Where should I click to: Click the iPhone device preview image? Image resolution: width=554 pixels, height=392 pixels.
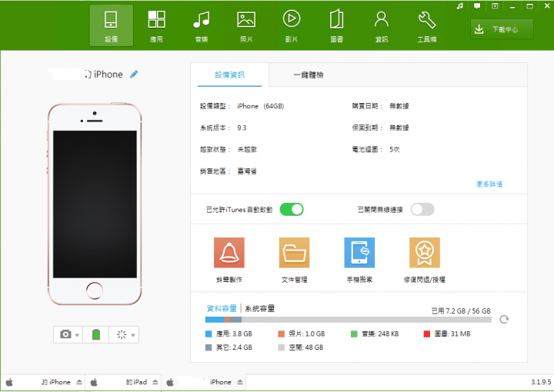[95, 204]
